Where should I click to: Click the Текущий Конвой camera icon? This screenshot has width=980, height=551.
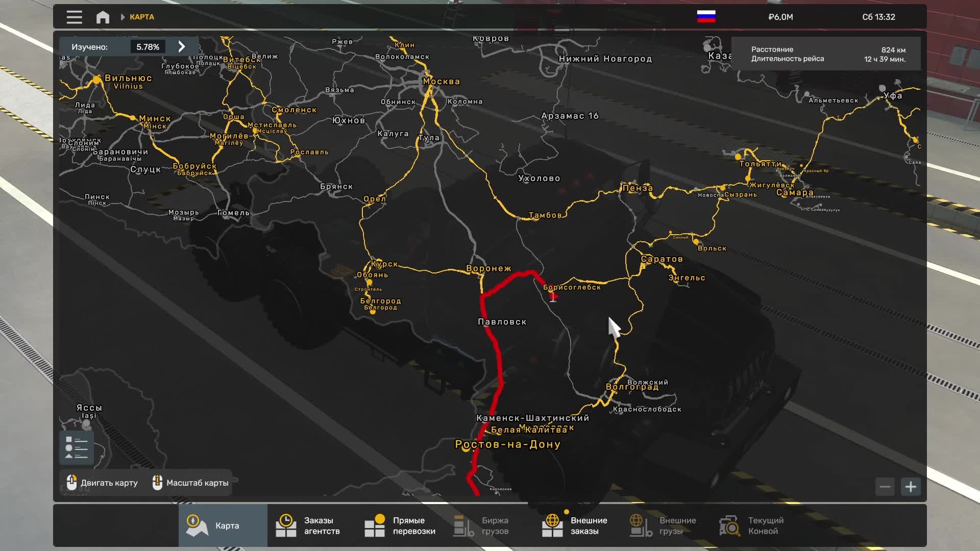729,525
